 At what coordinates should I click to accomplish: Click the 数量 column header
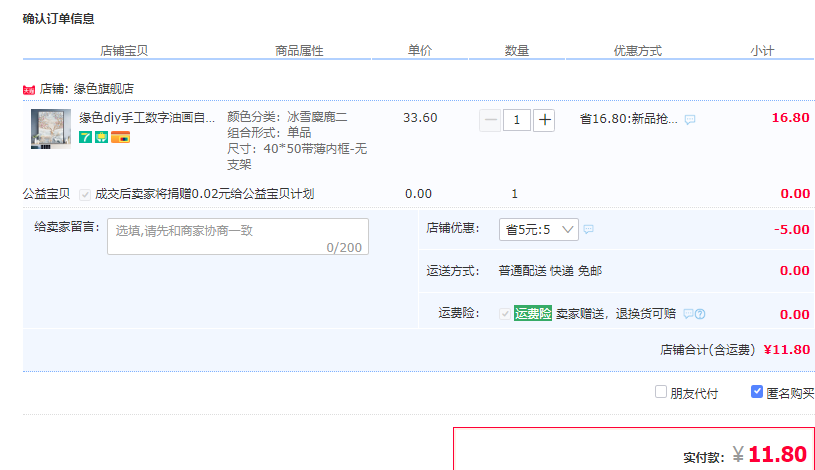pyautogui.click(x=517, y=50)
